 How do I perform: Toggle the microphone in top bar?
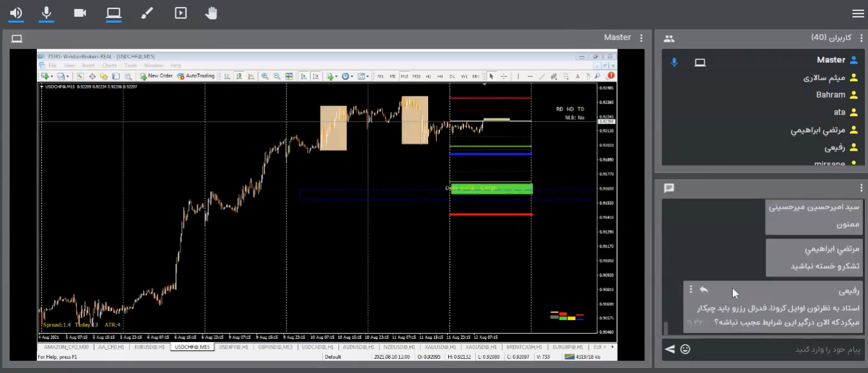tap(47, 13)
